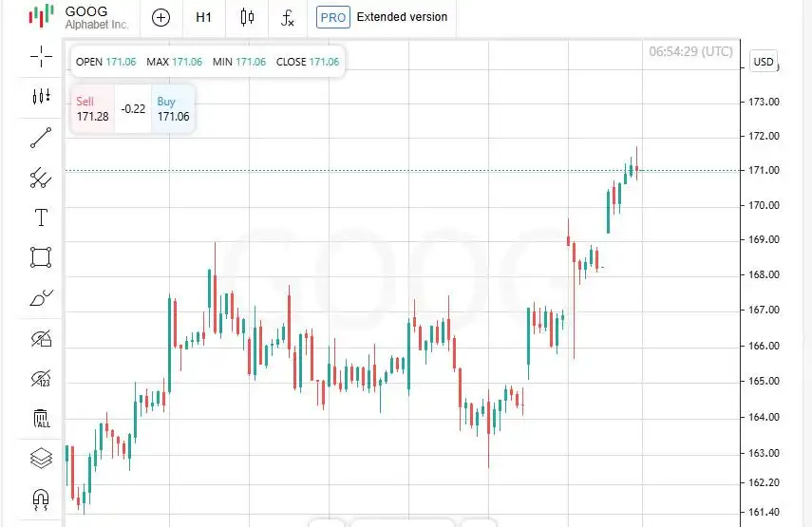Select the freehand brush tool
Image resolution: width=812 pixels, height=527 pixels.
[x=42, y=297]
